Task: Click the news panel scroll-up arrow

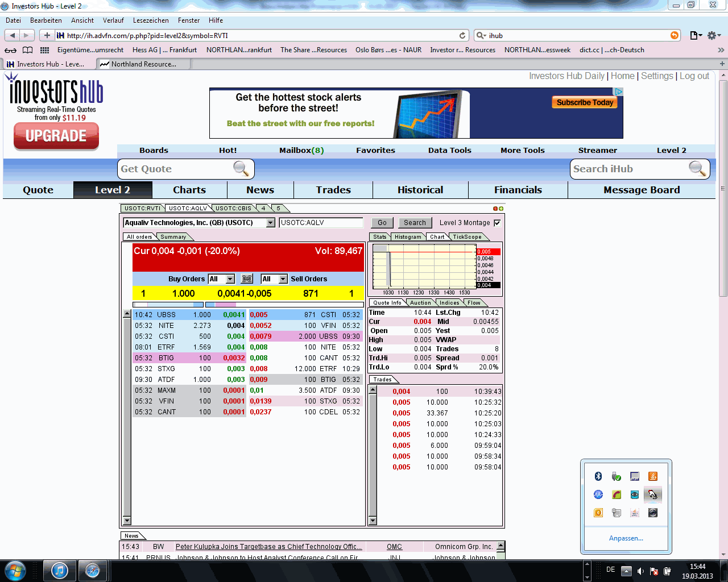Action: click(x=500, y=546)
